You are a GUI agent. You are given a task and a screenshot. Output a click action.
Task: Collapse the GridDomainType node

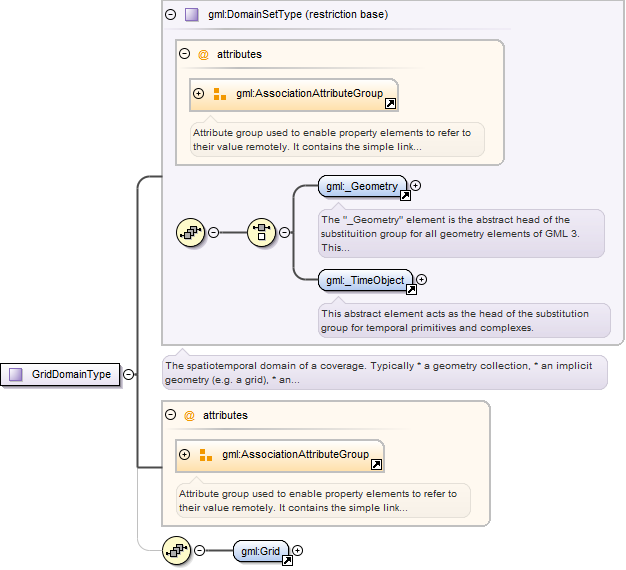(x=129, y=374)
